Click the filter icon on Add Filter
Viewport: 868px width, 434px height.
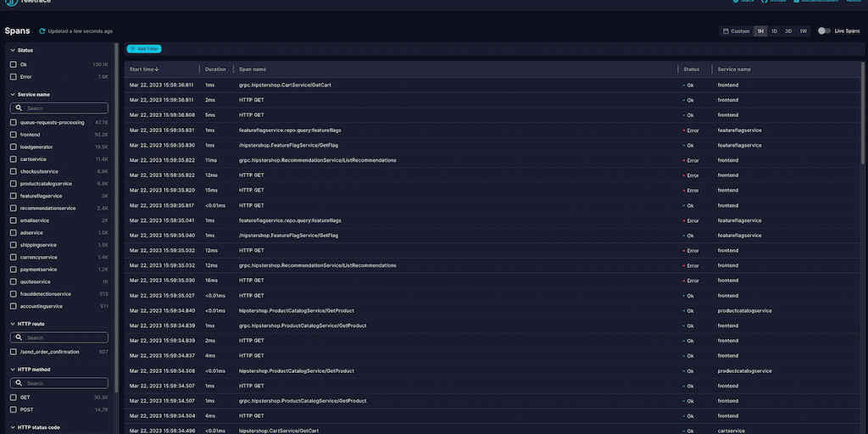[x=132, y=49]
